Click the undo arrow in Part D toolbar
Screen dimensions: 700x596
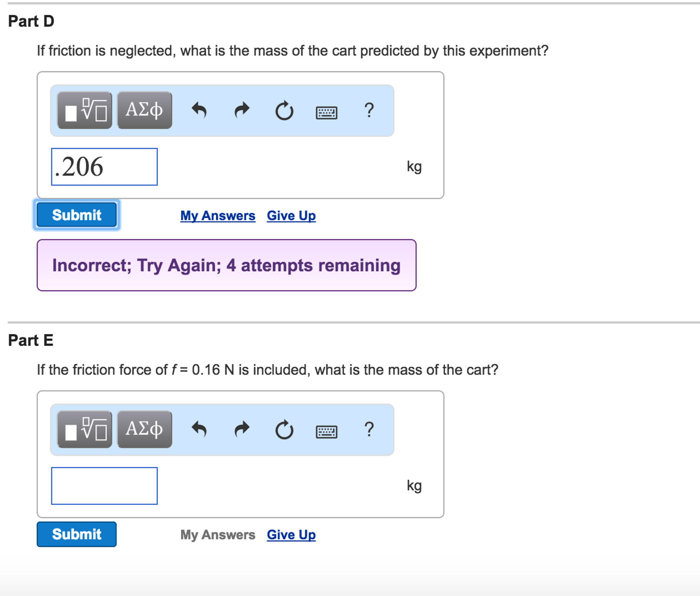[x=199, y=110]
